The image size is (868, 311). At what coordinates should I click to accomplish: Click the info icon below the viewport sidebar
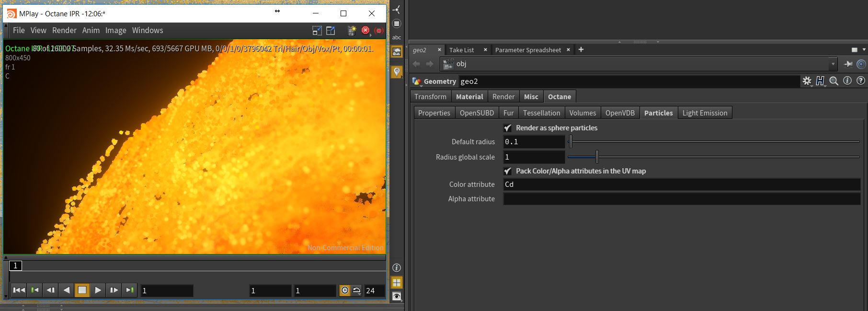tap(397, 268)
